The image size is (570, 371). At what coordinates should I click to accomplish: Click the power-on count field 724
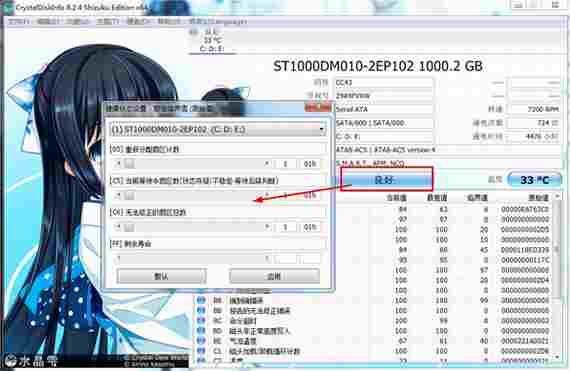[534, 123]
